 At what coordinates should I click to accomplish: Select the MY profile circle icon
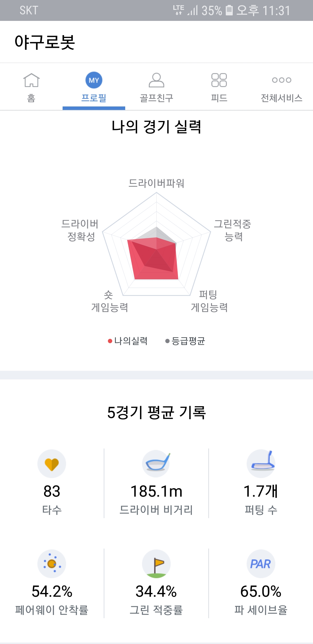click(x=94, y=80)
